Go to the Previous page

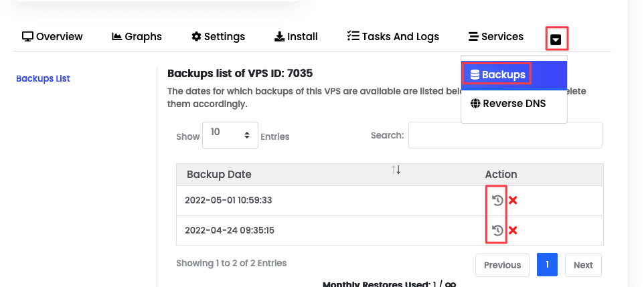[x=502, y=265]
